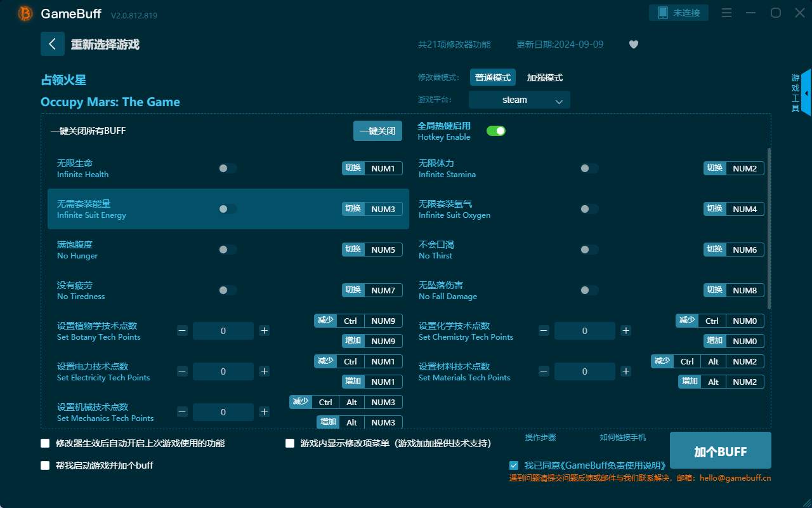Click the GameBuff logo icon
The image size is (812, 508).
(25, 13)
